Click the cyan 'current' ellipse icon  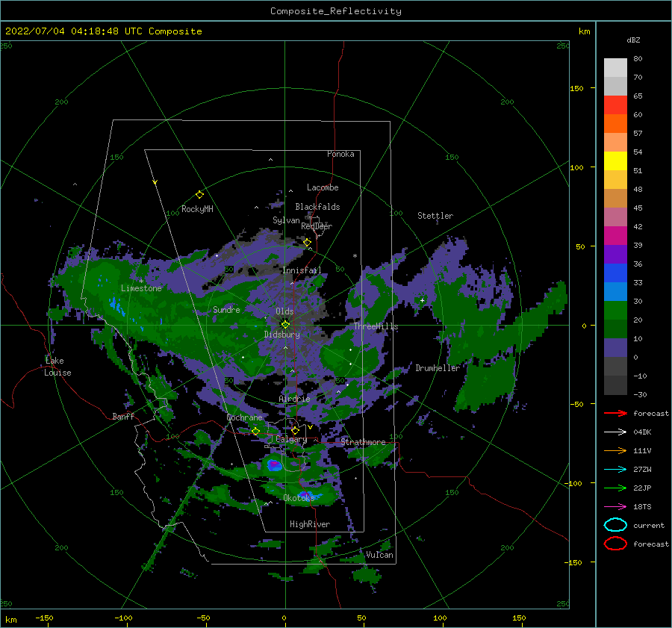(x=615, y=525)
